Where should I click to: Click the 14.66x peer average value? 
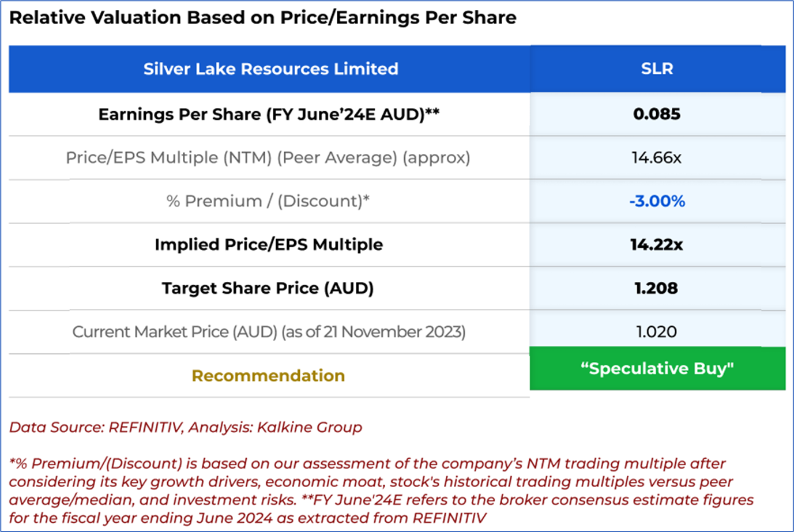pyautogui.click(x=657, y=158)
